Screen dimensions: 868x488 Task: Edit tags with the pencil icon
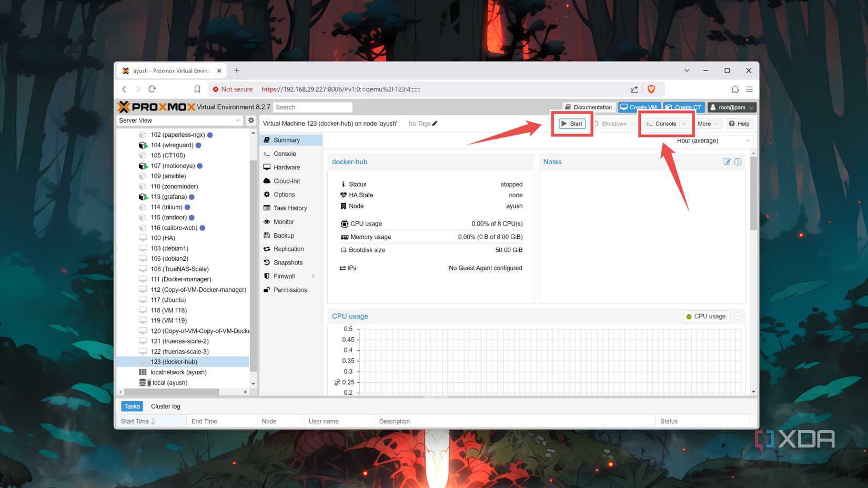coord(435,124)
